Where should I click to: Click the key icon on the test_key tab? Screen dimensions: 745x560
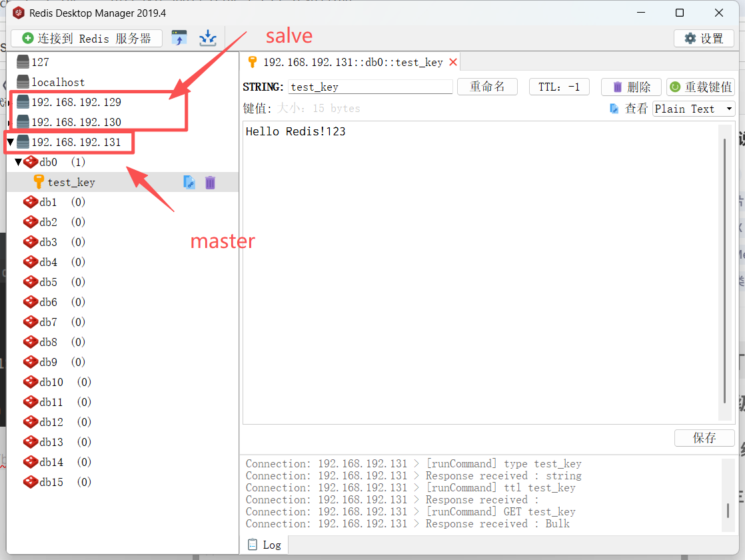(253, 62)
